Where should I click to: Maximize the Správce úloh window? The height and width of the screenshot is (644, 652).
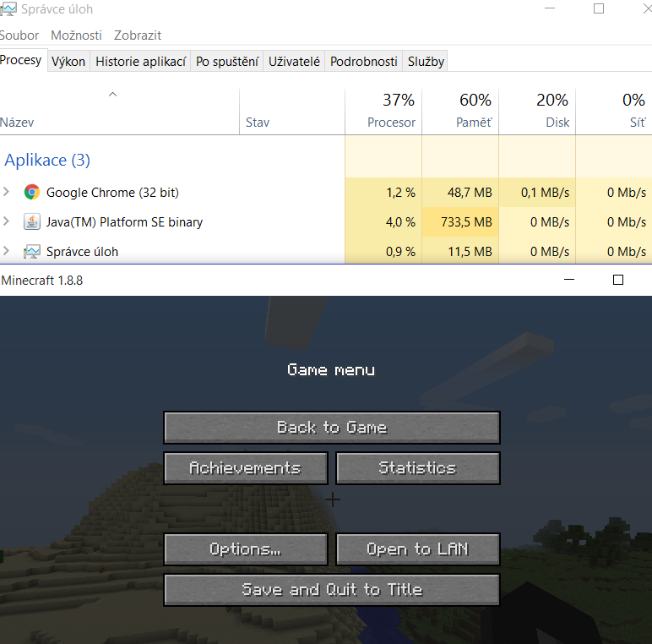tap(598, 8)
